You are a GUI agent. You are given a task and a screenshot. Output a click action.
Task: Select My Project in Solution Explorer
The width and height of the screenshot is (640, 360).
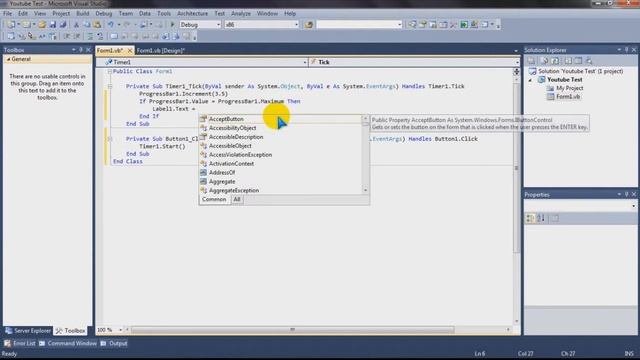(569, 88)
